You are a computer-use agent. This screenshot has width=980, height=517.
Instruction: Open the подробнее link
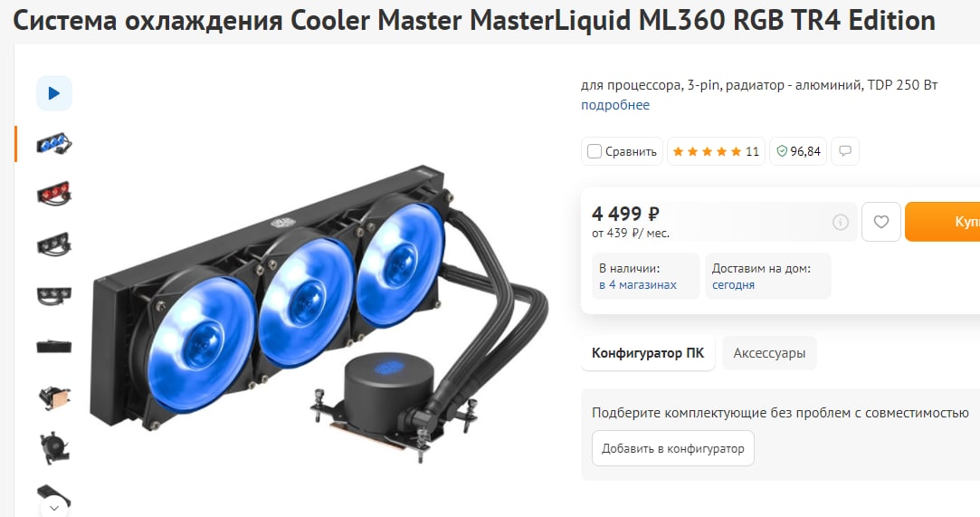coord(615,105)
